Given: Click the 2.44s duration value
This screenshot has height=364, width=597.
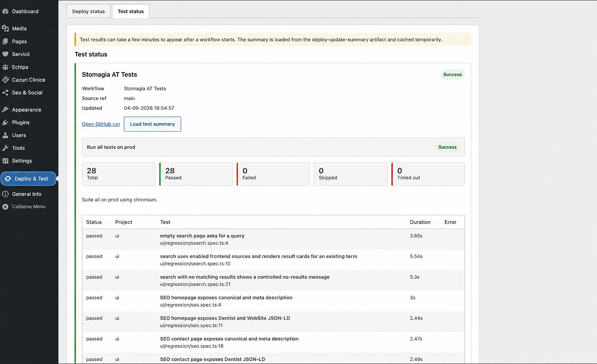Looking at the screenshot, I should click(x=416, y=318).
